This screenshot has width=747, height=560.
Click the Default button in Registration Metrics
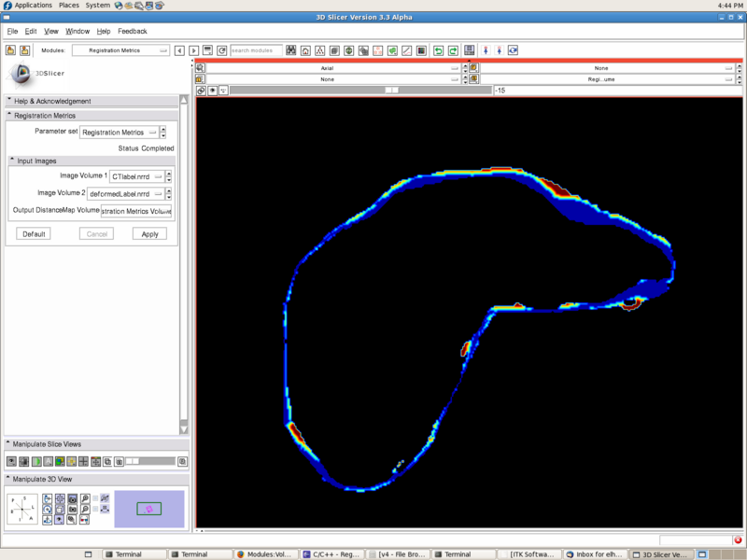click(33, 233)
